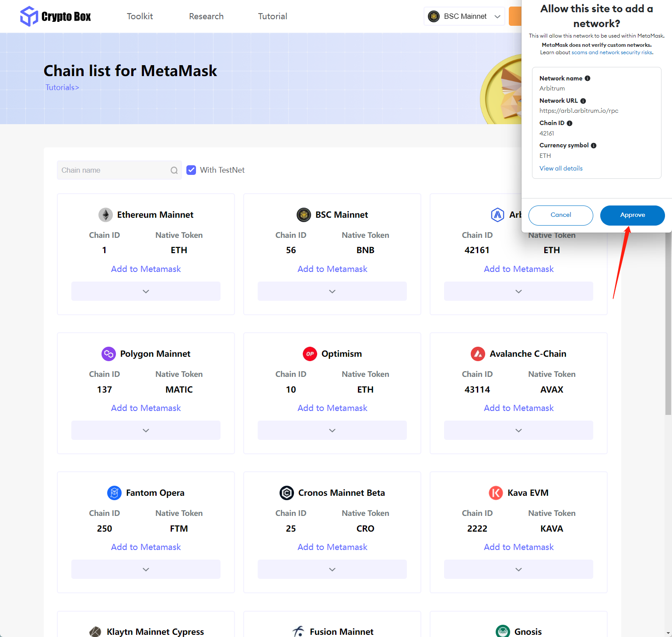Click the Chain list for MetaMask heading

pyautogui.click(x=130, y=71)
